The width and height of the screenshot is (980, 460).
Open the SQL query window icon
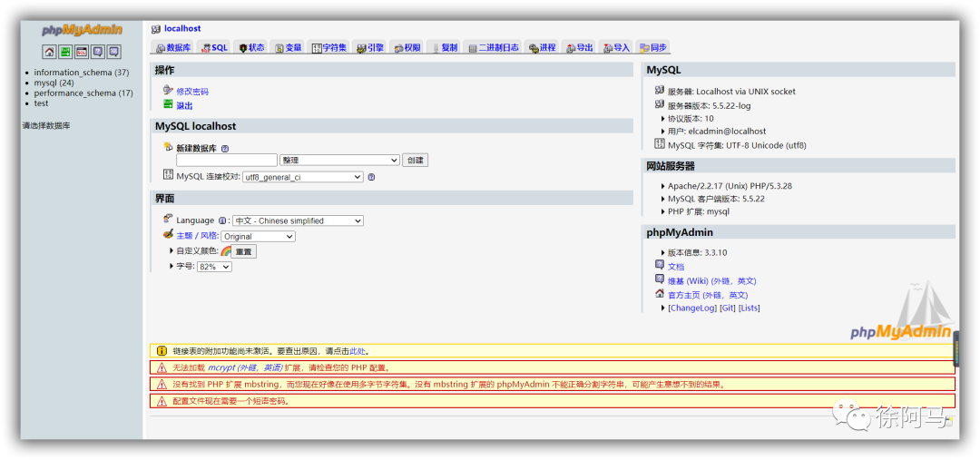pos(82,52)
